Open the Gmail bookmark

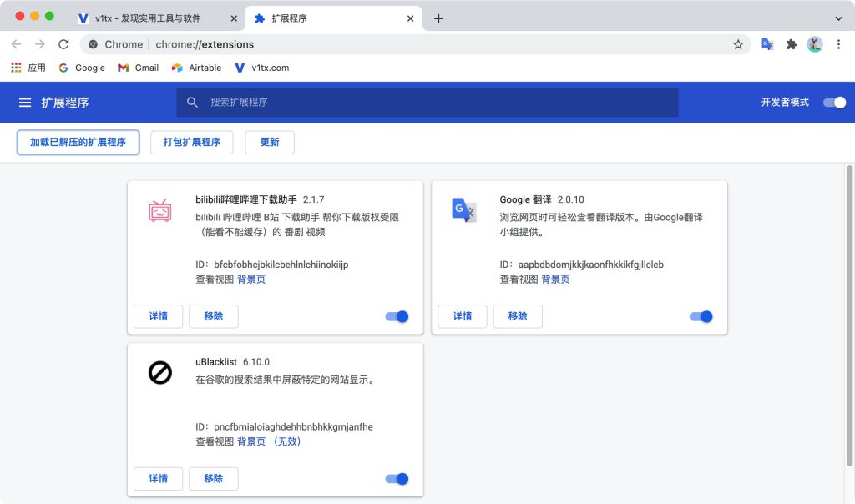point(139,68)
